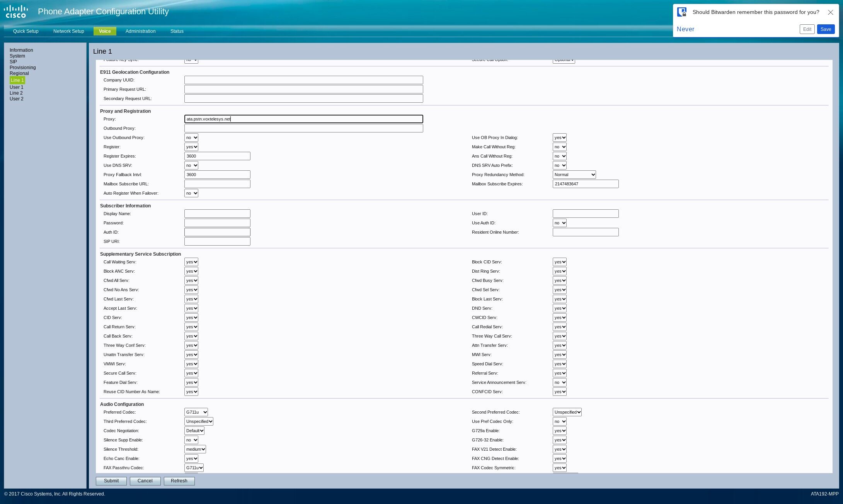Open the G729a Enable dropdown
843x504 pixels.
tap(560, 431)
